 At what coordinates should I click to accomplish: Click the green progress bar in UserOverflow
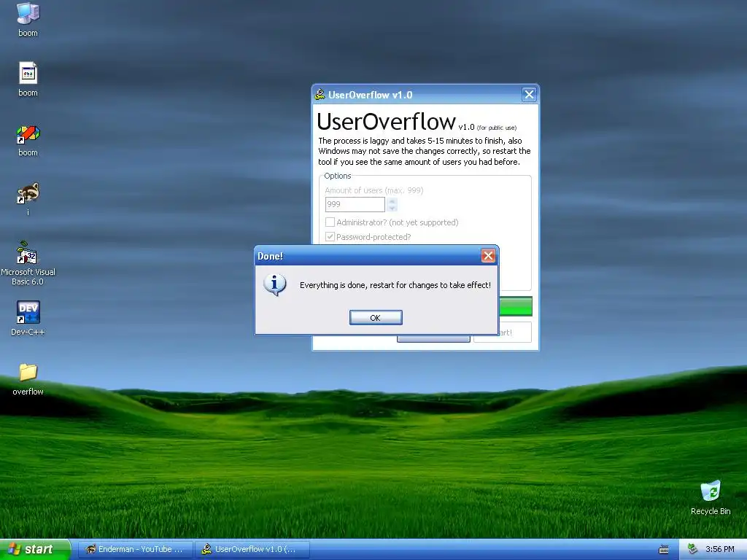pyautogui.click(x=516, y=306)
